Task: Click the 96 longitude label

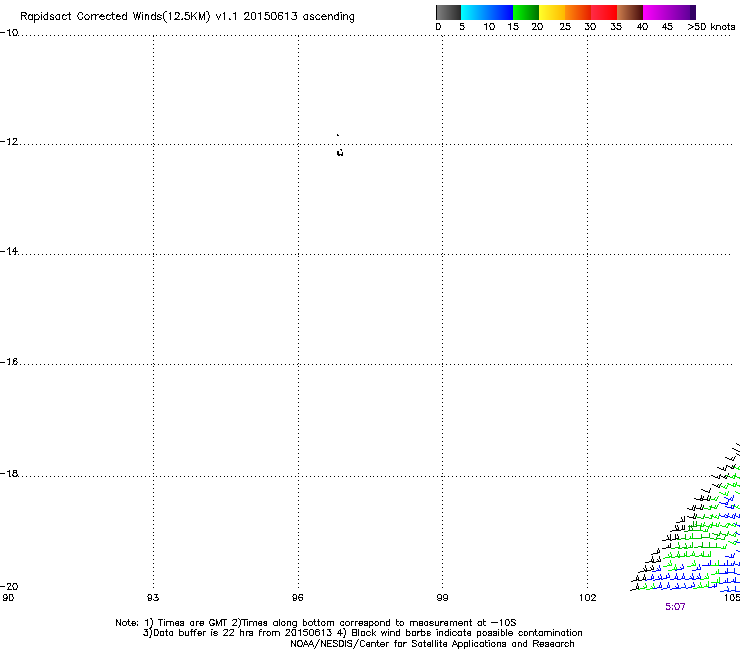Action: click(297, 598)
